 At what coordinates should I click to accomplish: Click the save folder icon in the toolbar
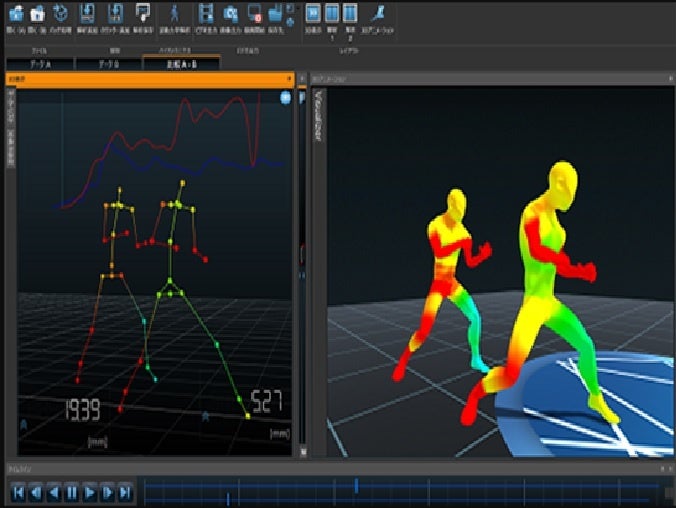(x=274, y=14)
